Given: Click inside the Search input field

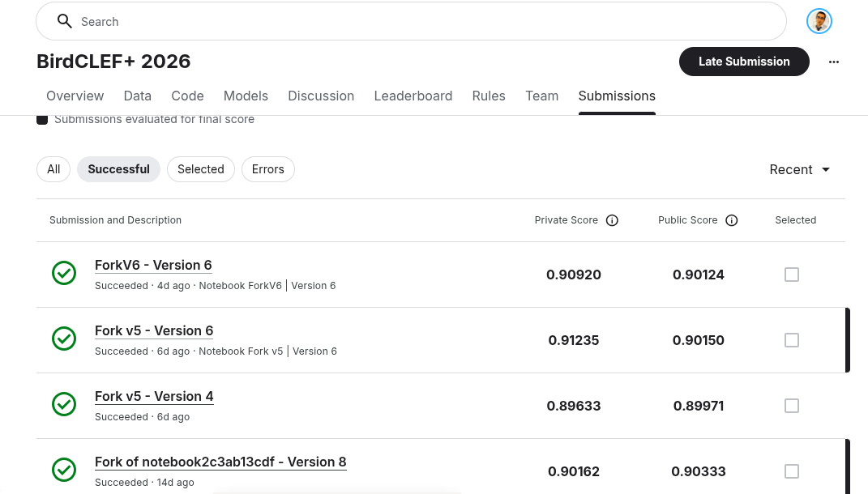Looking at the screenshot, I should [411, 21].
